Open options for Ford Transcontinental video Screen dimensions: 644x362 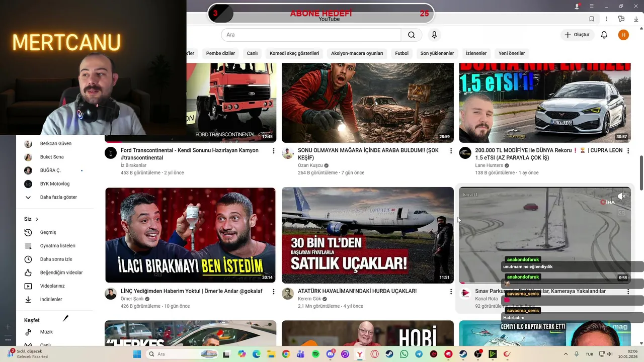point(274,151)
